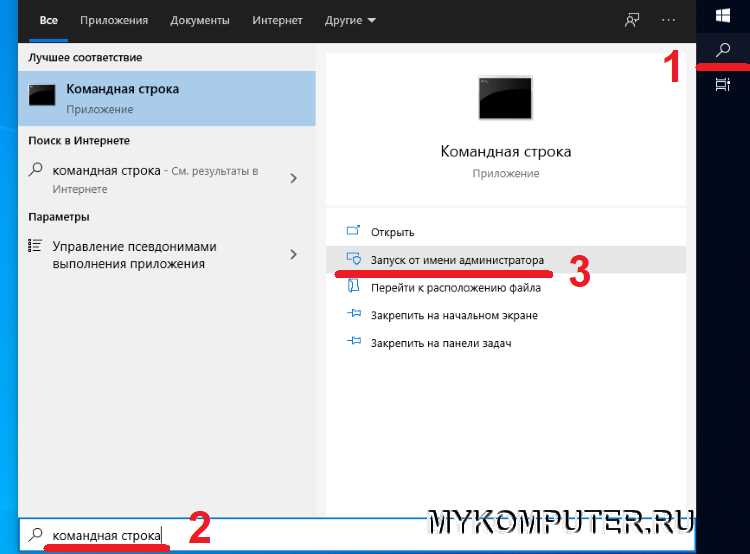Expand arrow for командная строка web results
Viewport: 750px width, 554px height.
tap(294, 178)
